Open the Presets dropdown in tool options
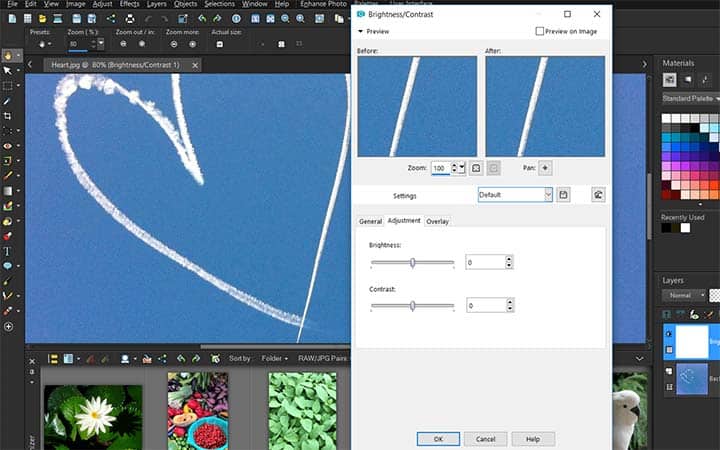 click(45, 45)
